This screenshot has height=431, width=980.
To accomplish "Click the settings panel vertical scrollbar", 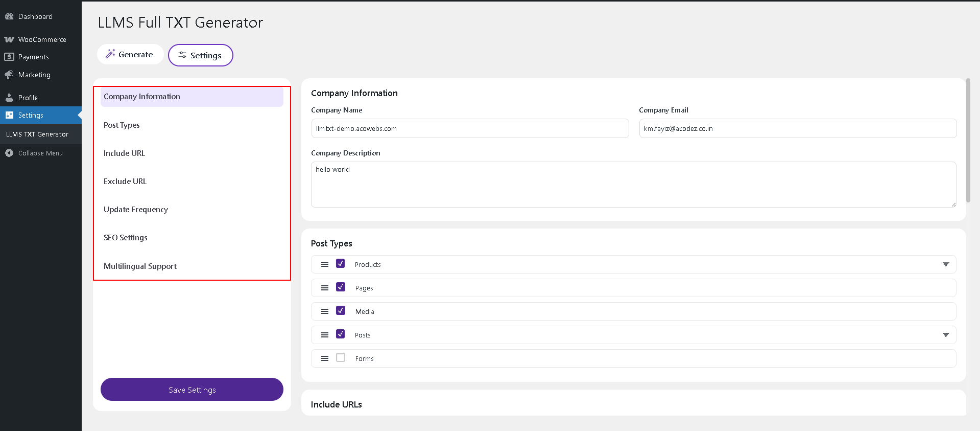I will pyautogui.click(x=968, y=140).
